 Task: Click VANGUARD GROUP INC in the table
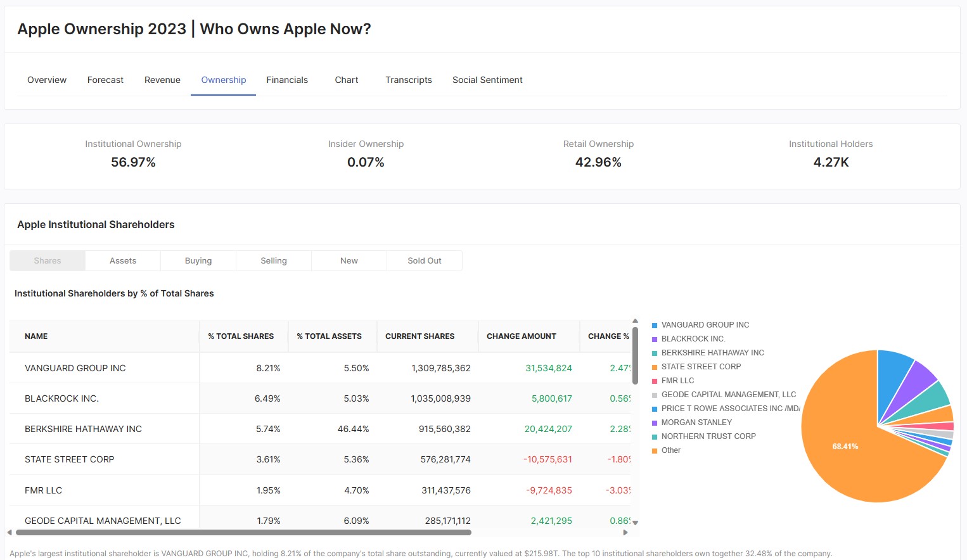[x=75, y=368]
